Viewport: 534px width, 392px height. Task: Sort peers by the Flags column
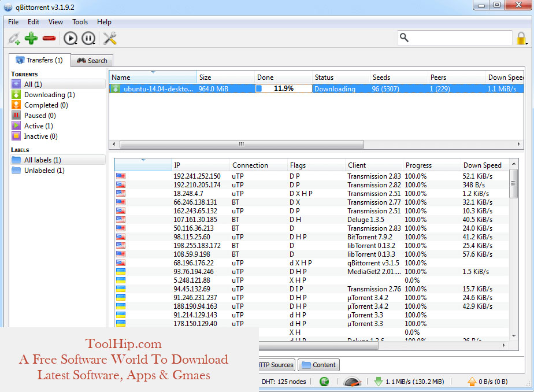point(316,165)
